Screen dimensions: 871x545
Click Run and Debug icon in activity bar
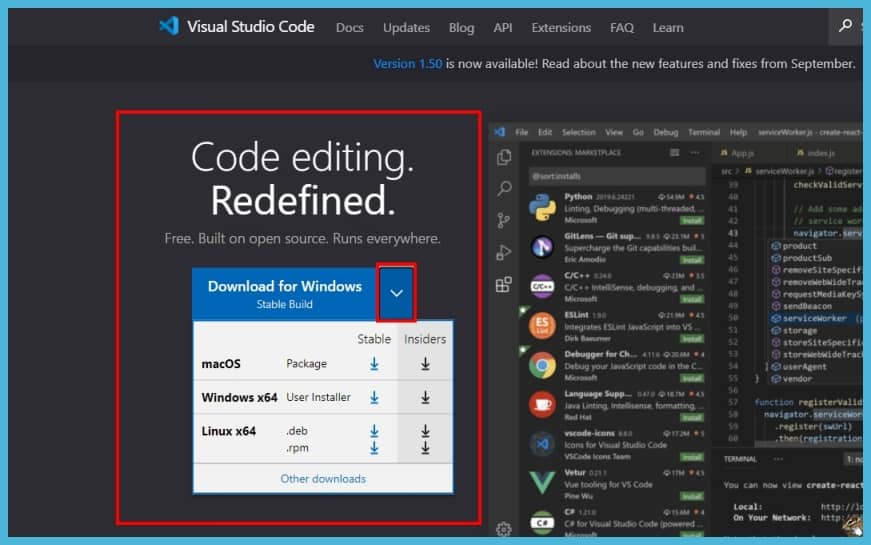[504, 253]
